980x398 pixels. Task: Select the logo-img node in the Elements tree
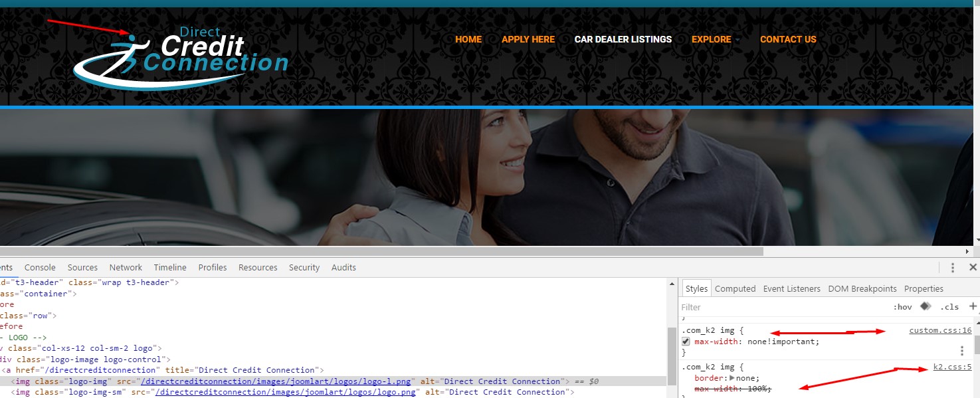(66, 381)
